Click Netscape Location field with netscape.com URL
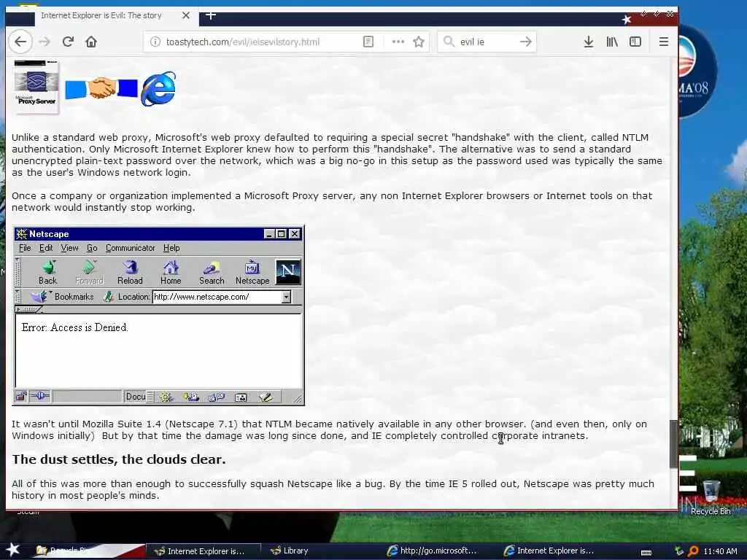 217,297
